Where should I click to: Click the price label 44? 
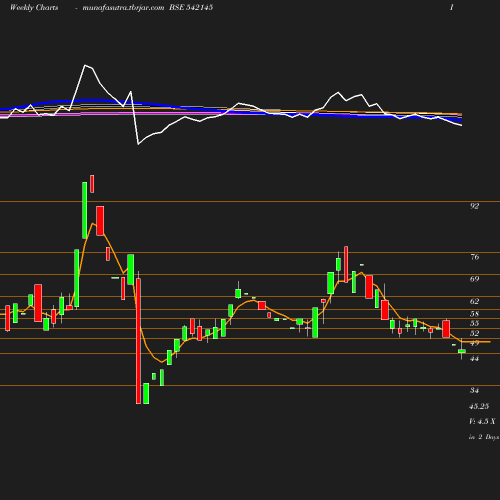pyautogui.click(x=475, y=359)
